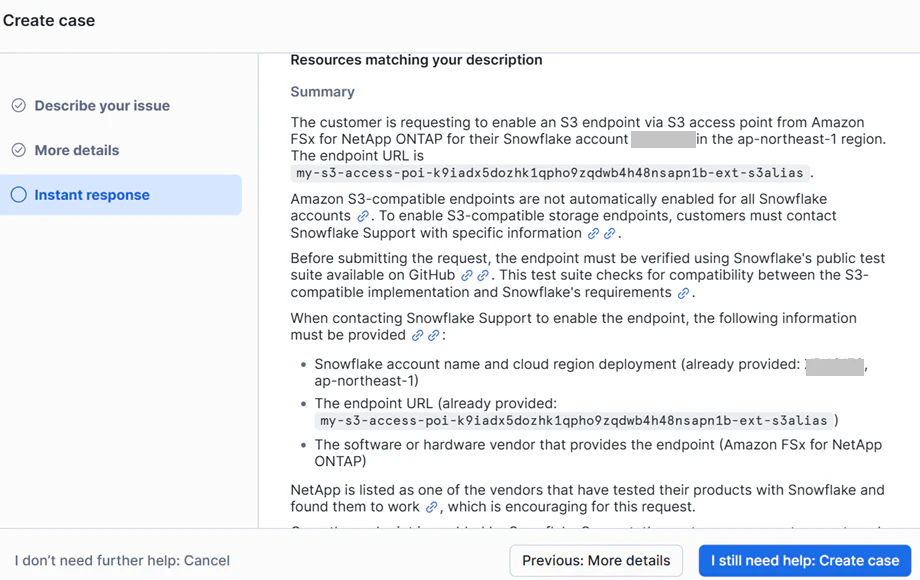Viewport: 920px width, 580px height.
Task: Click first link icon after 'must be provided'
Action: [x=418, y=336]
